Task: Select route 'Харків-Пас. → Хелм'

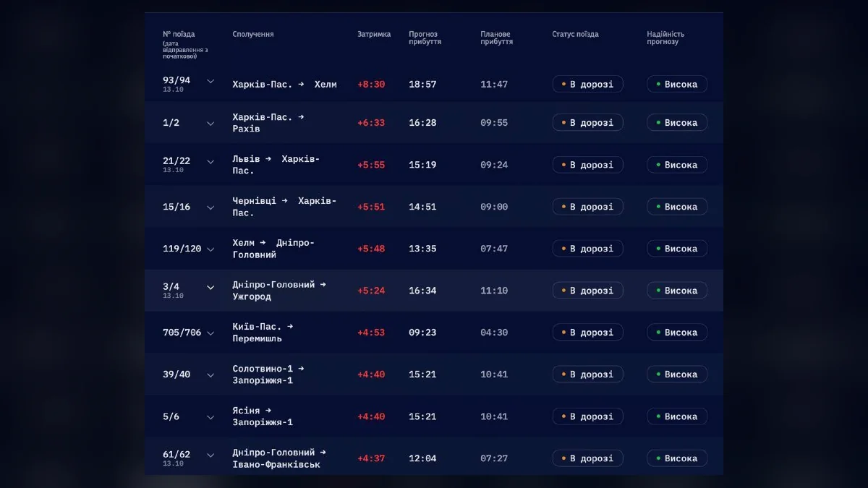Action: pyautogui.click(x=284, y=84)
